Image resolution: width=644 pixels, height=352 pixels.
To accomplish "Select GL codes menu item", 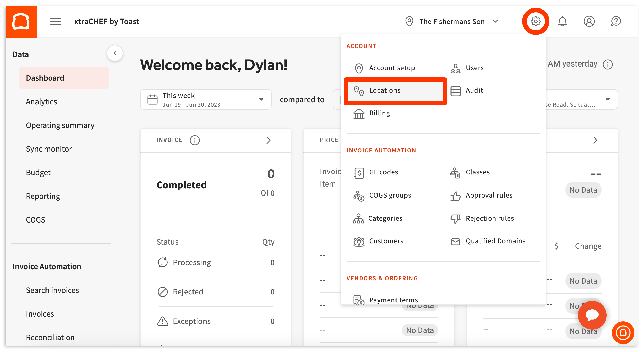I will (383, 172).
